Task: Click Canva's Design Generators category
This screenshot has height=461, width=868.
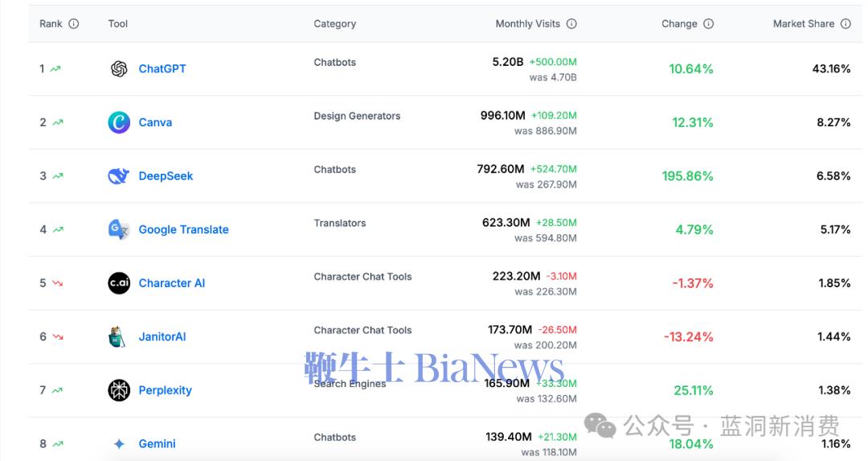Action: [357, 116]
